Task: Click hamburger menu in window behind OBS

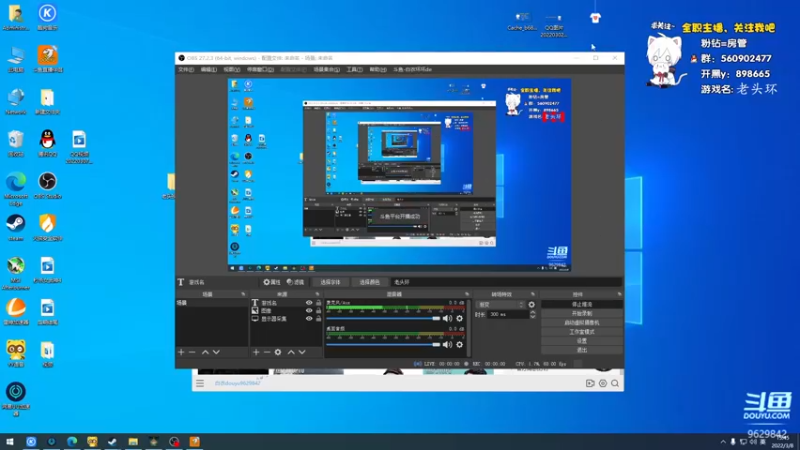Action: 200,383
